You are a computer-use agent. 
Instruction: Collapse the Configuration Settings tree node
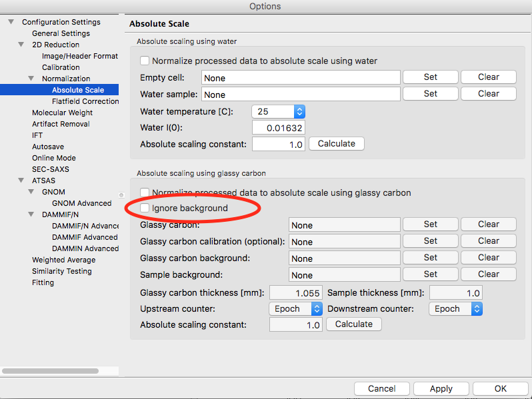tap(11, 22)
